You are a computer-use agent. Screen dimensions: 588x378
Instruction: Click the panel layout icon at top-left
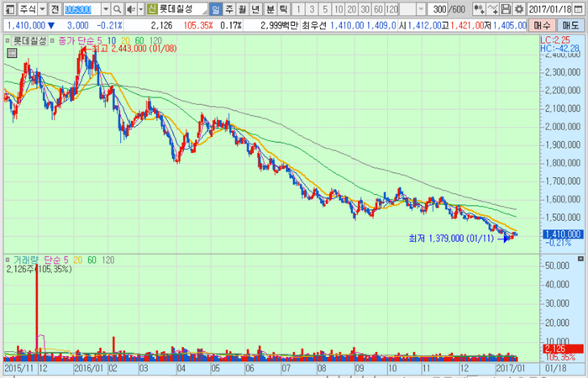point(8,8)
